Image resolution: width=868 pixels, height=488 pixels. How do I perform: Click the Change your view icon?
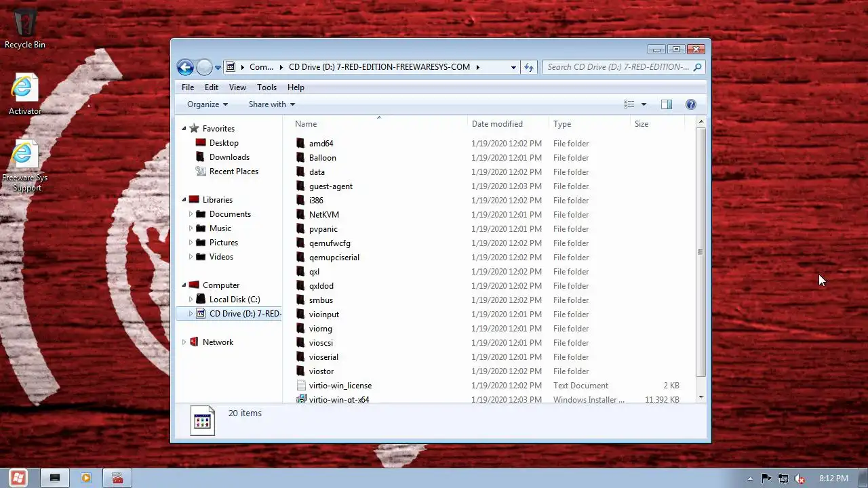[x=629, y=104]
